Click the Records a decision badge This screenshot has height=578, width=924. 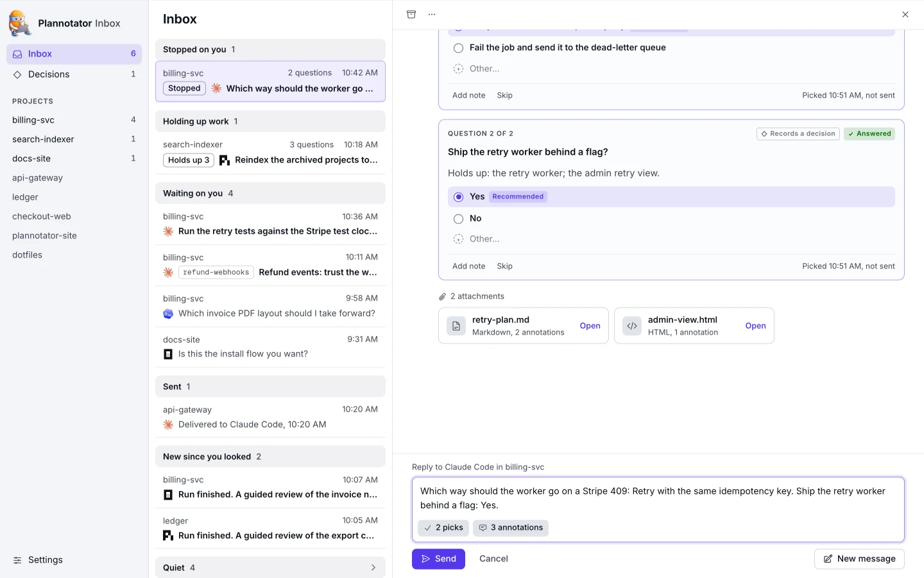point(798,134)
